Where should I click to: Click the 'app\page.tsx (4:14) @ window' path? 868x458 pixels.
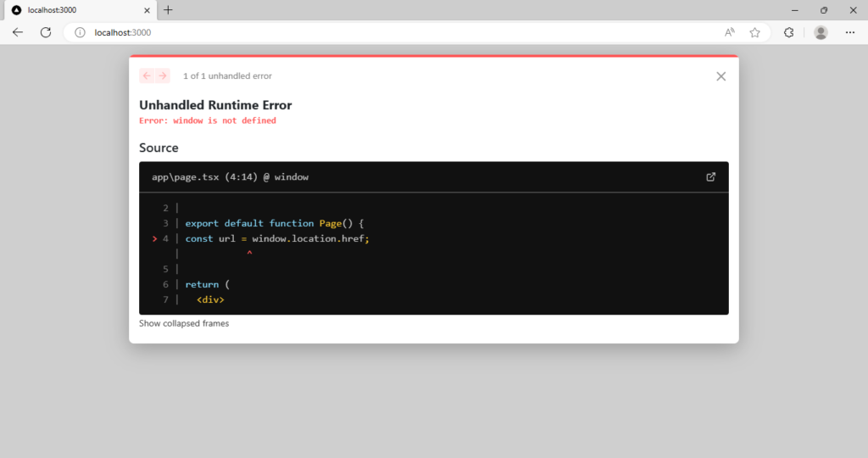[x=231, y=177]
